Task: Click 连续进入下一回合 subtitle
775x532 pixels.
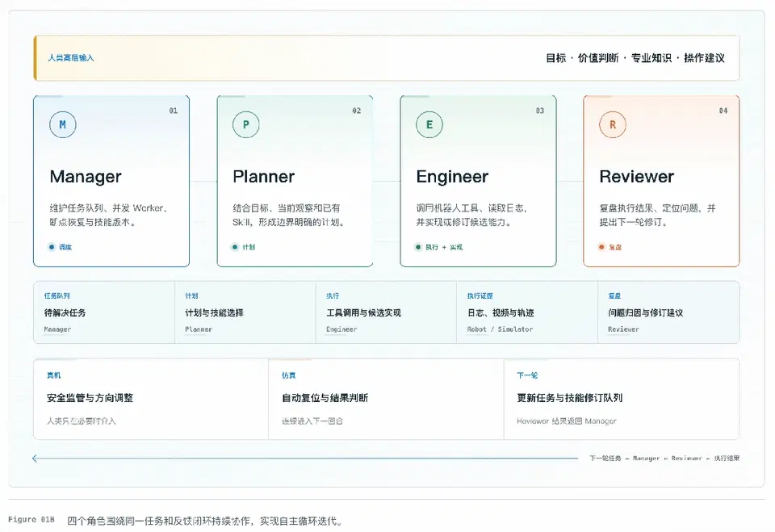Action: (312, 421)
